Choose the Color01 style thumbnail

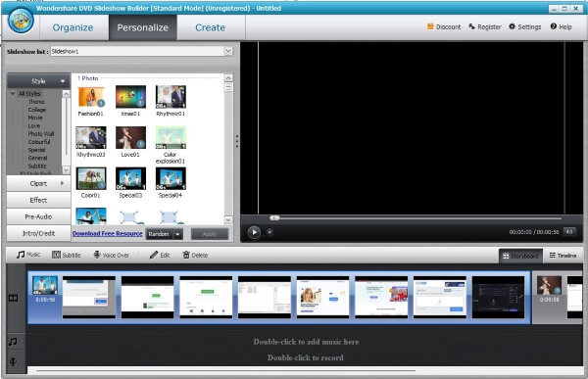91,178
